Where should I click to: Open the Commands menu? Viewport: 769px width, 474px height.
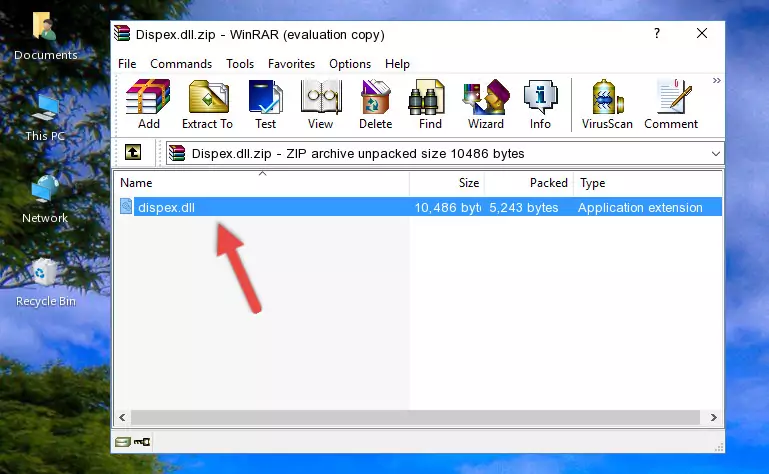[181, 64]
